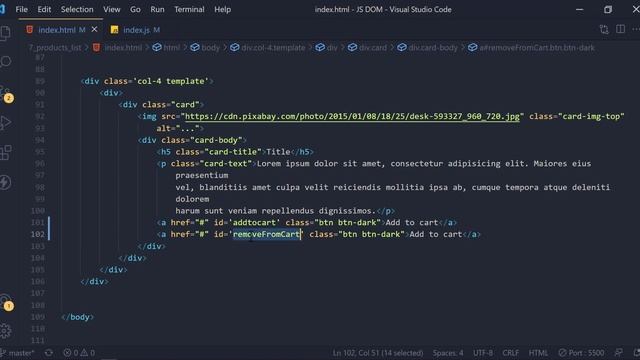Click the alt="..." attribute

click(x=178, y=128)
